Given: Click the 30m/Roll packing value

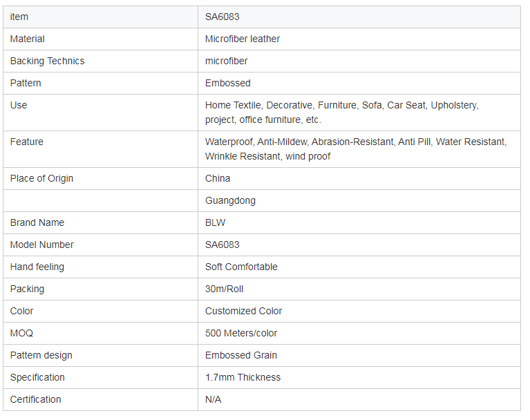Looking at the screenshot, I should [x=224, y=289].
